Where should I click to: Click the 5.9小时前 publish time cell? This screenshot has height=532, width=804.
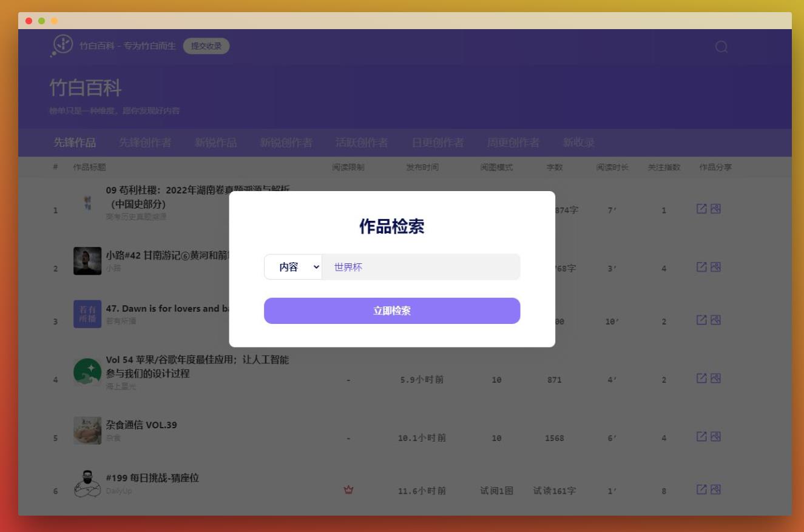422,380
